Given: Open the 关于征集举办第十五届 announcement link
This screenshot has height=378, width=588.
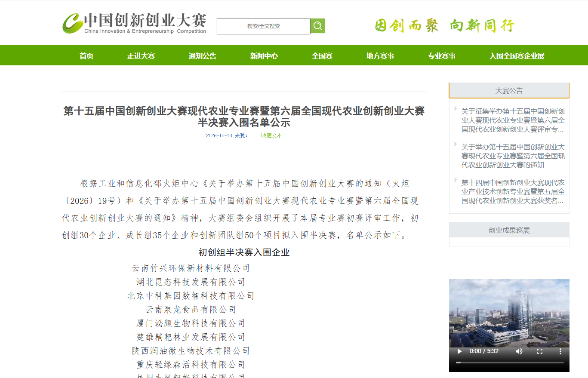Looking at the screenshot, I should (x=513, y=120).
